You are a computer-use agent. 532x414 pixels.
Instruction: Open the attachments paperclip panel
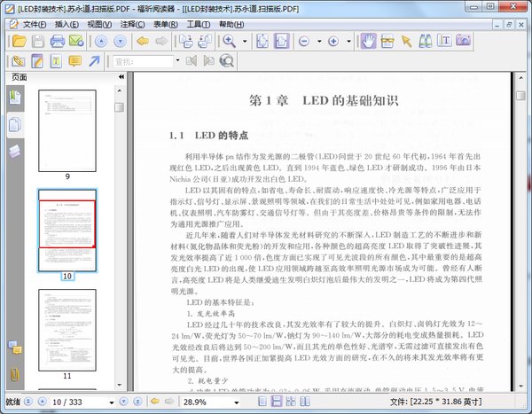[14, 374]
